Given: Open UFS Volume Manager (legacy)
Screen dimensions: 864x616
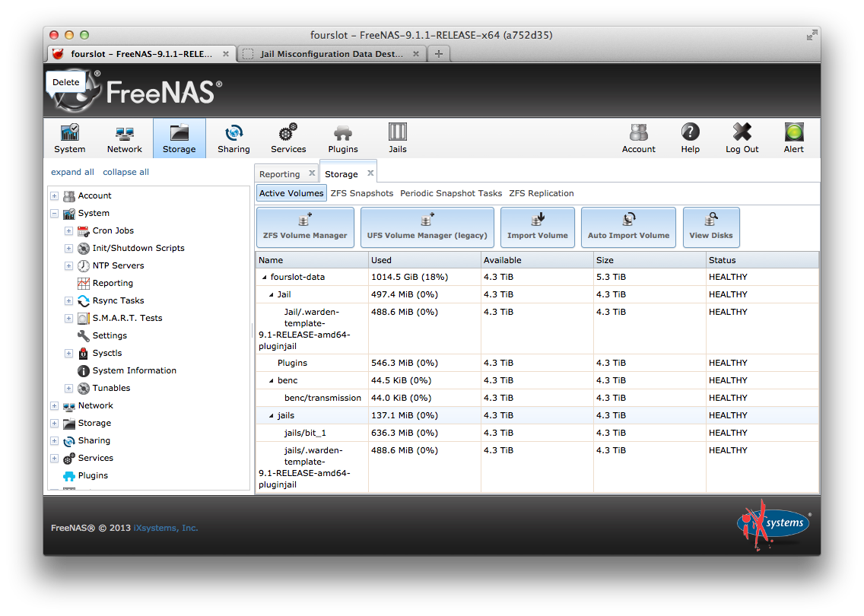Looking at the screenshot, I should (427, 227).
